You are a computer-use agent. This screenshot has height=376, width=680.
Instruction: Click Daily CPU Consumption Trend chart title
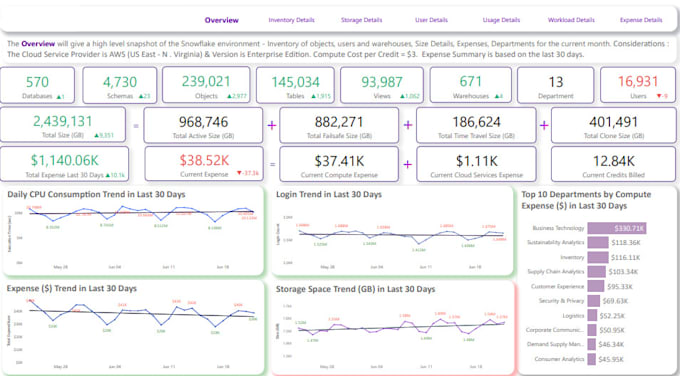(x=96, y=195)
